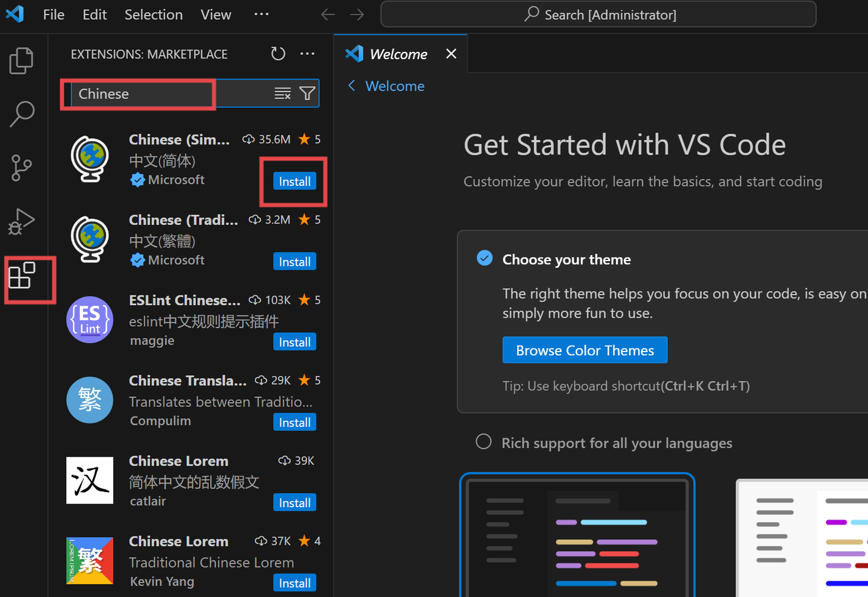The height and width of the screenshot is (597, 868).
Task: Open the View menu
Action: point(215,14)
